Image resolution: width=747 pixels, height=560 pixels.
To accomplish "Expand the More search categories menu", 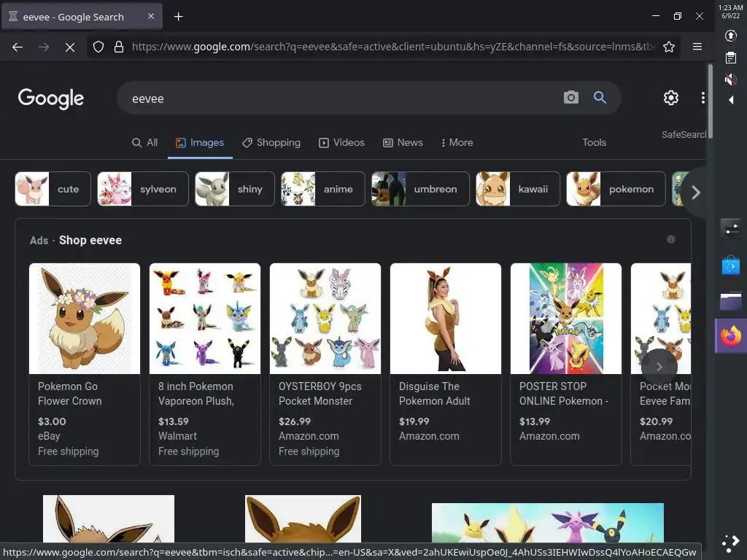I will 457,142.
